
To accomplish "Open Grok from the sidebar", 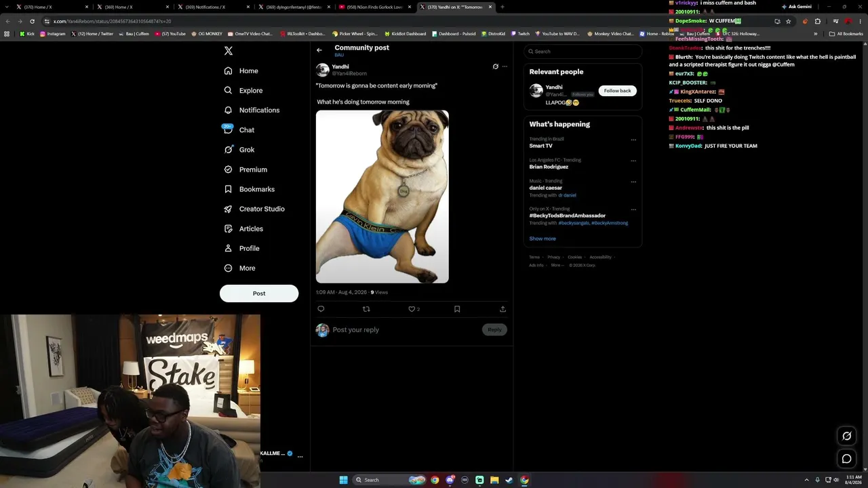I will (x=239, y=150).
